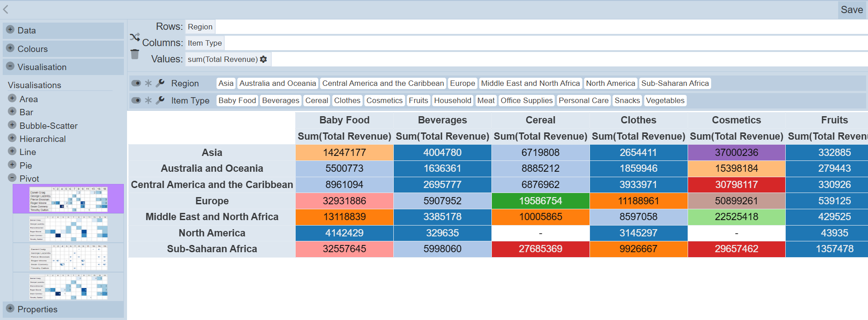
Task: Open the sum(Total Revenue) gear settings
Action: [x=264, y=59]
